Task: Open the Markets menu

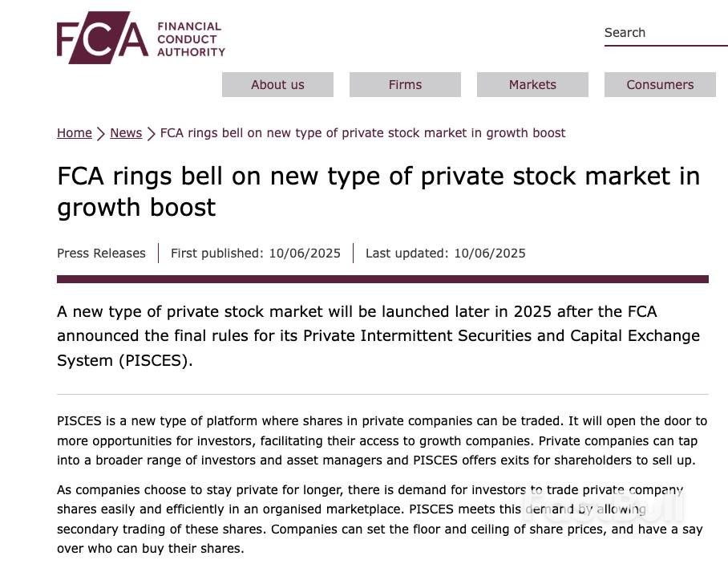Action: coord(532,85)
